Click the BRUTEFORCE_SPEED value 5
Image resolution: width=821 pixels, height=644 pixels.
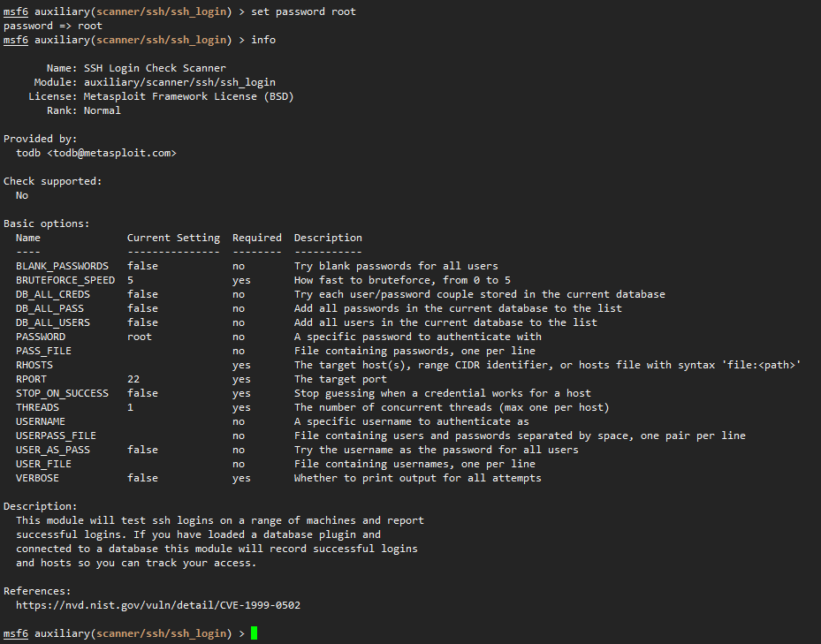coord(131,280)
